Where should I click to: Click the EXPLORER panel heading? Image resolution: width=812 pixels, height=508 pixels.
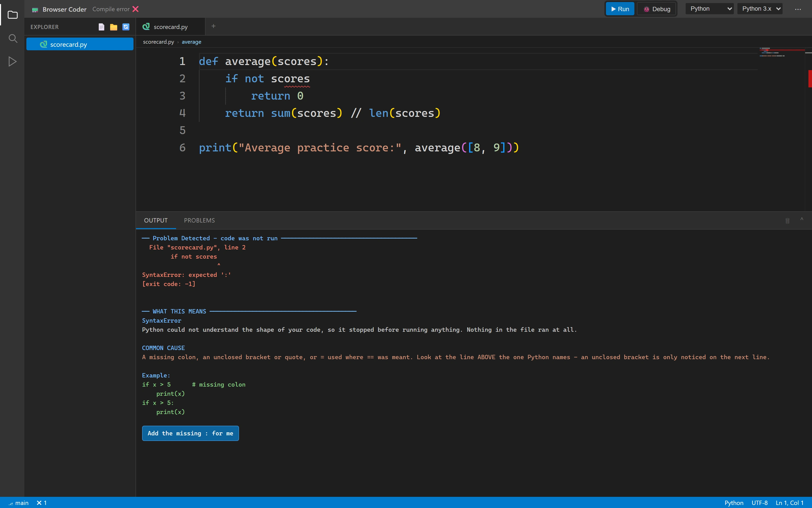tap(44, 27)
